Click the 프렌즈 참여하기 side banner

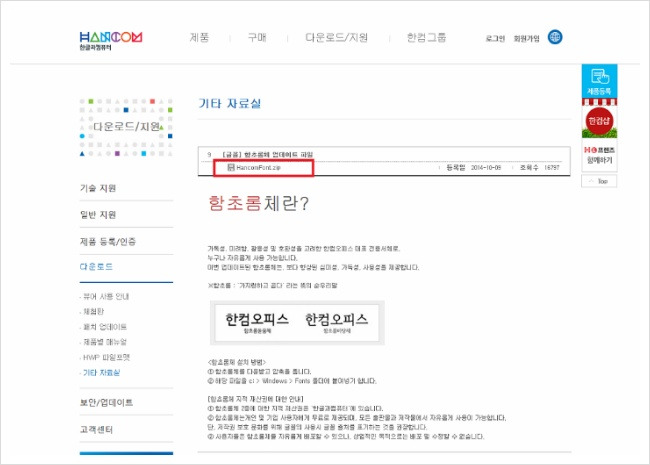click(x=599, y=155)
